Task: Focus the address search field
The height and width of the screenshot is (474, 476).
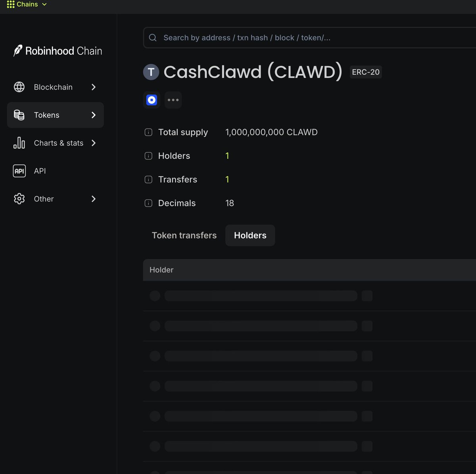Action: coord(309,38)
